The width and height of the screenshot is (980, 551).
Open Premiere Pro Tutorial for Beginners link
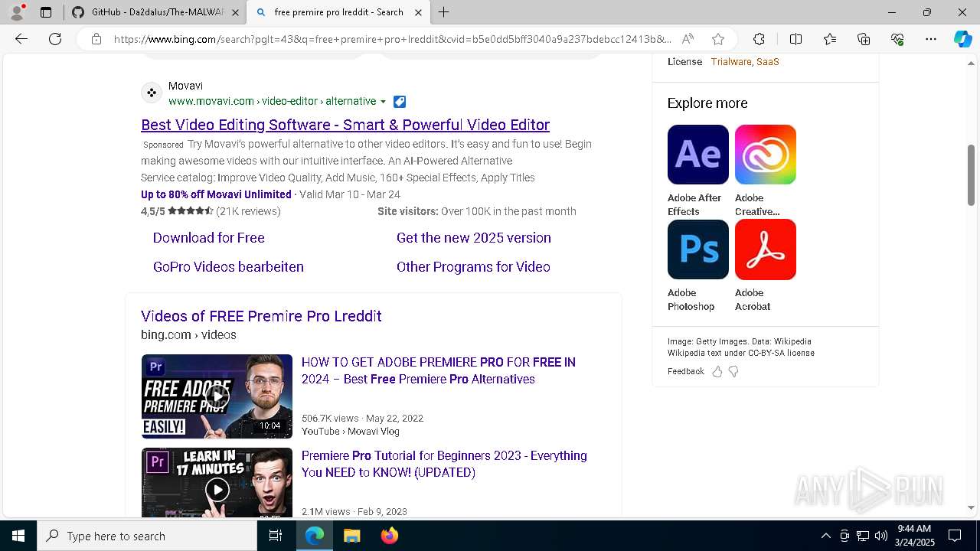pos(444,464)
